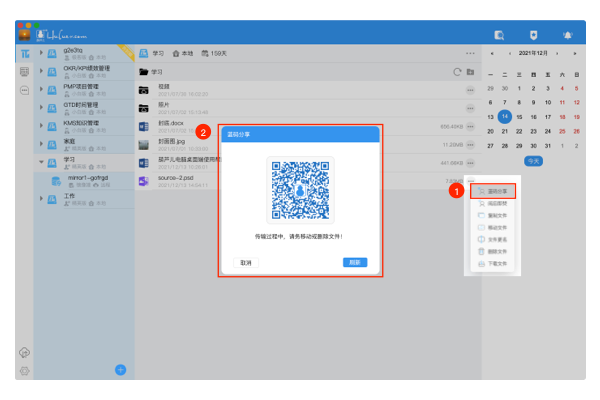The image size is (600, 400).
Task: Go to next month in calendar
Action: click(557, 54)
